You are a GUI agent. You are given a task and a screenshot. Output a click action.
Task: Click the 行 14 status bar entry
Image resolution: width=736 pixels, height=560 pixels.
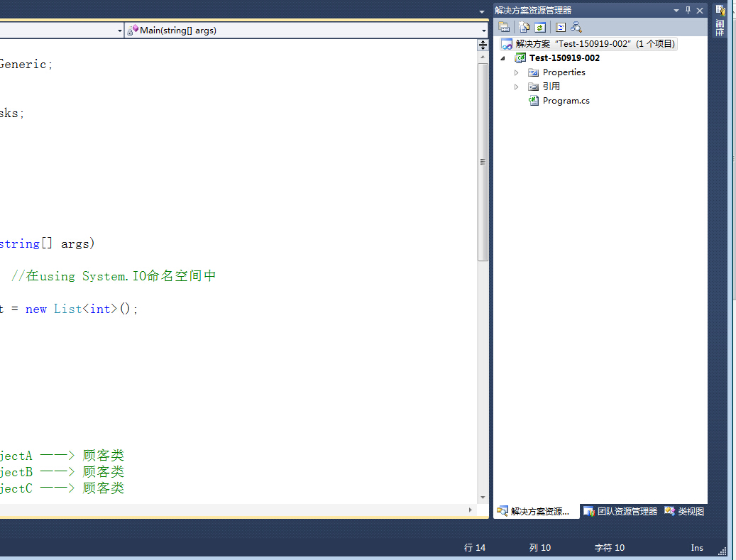(475, 547)
